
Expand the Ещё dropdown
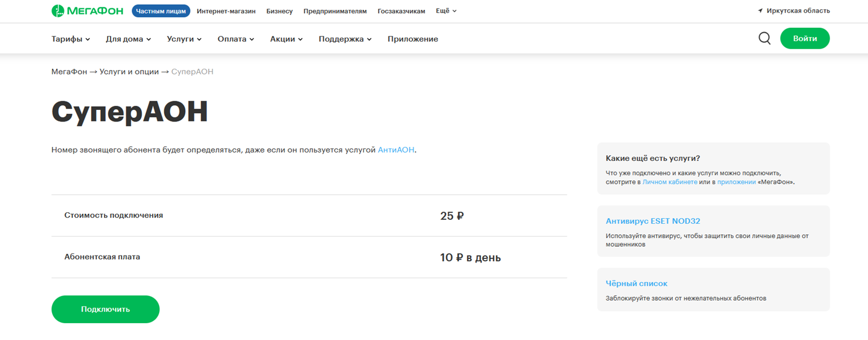(446, 11)
